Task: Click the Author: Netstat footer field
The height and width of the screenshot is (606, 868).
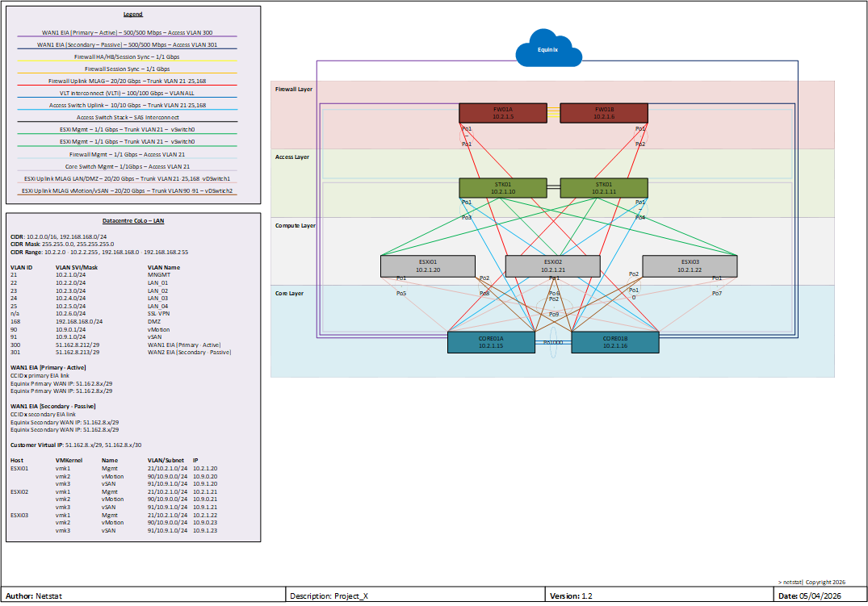Action: tap(144, 596)
